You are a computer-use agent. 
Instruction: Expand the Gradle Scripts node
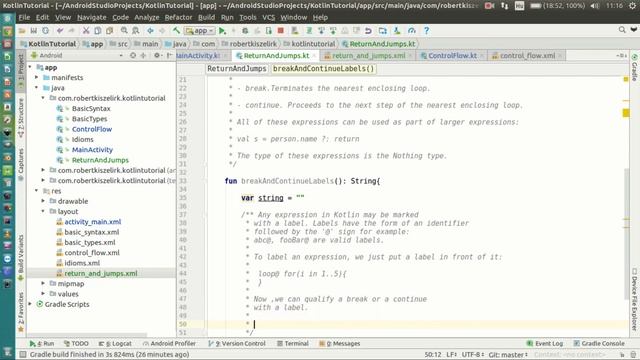tap(30, 304)
